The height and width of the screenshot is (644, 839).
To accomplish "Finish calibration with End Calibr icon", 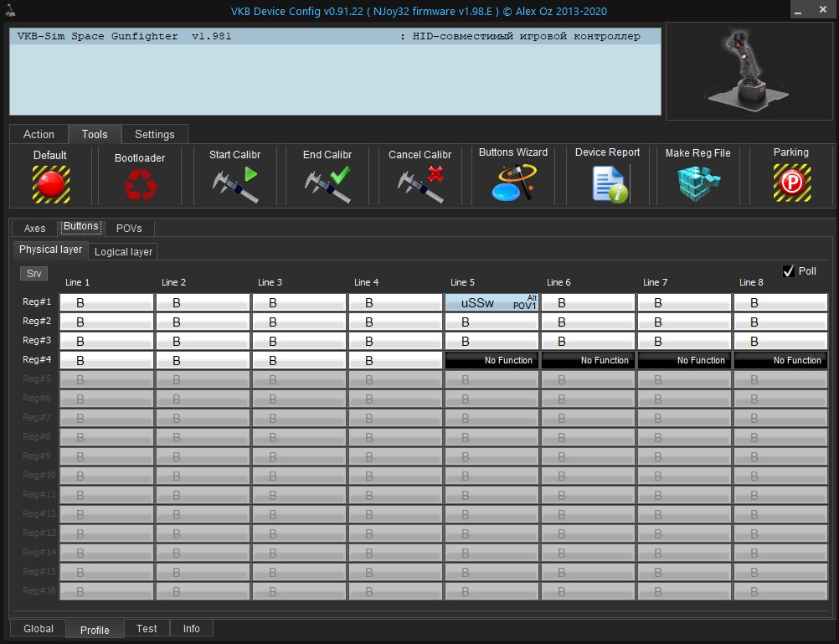I will 327,185.
